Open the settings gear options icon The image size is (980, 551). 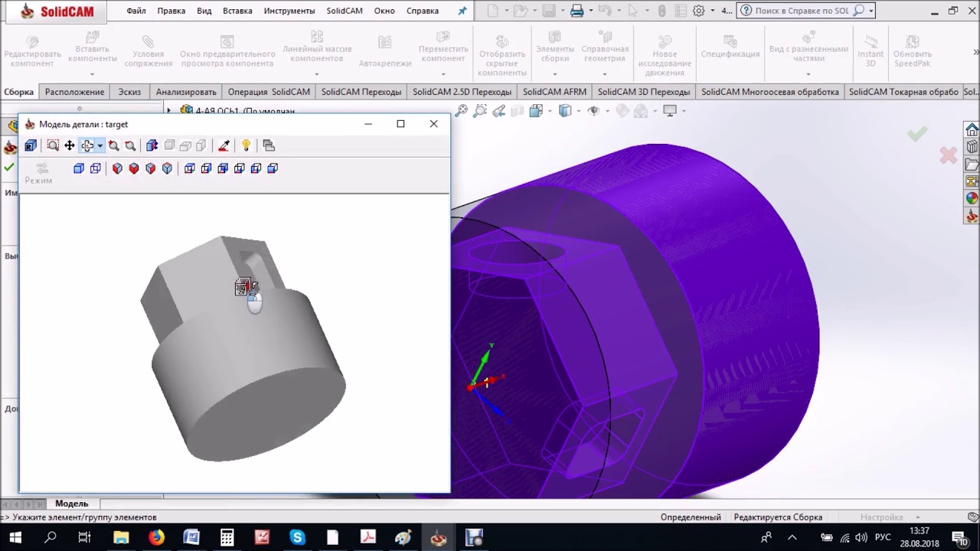coord(698,11)
